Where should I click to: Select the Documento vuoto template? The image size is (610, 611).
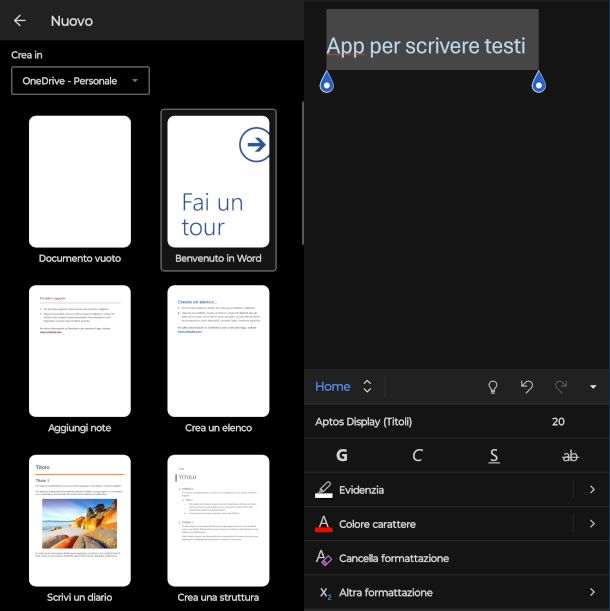pyautogui.click(x=80, y=190)
